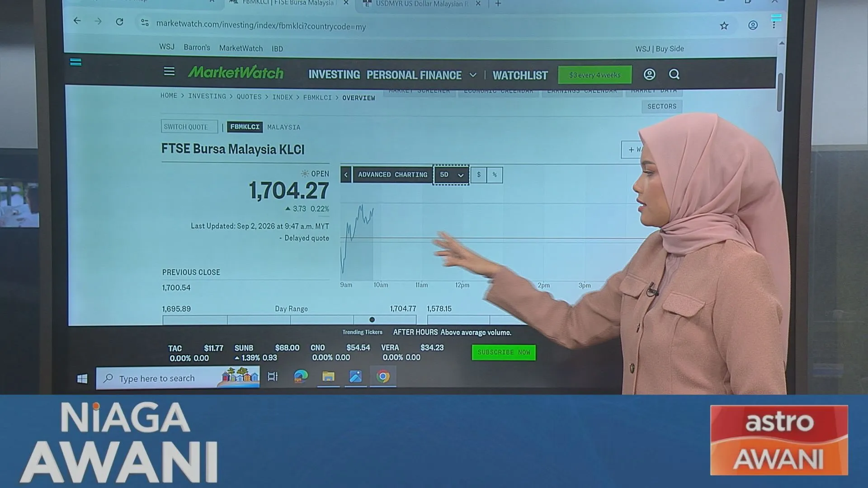Open the IBD link
Viewport: 868px width, 488px height.
[x=277, y=49]
